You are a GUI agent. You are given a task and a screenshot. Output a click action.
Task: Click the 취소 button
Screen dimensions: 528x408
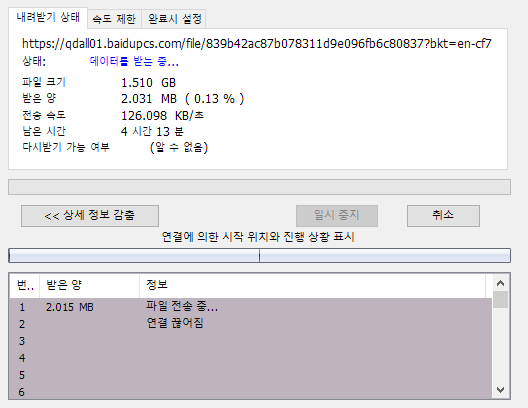coord(443,216)
